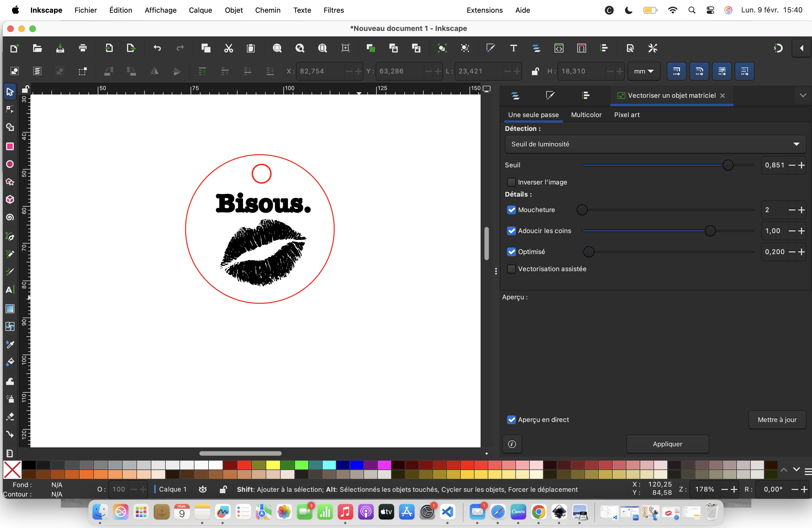Open the XML editor icon
Screen dimensions: 812x528
click(558, 48)
